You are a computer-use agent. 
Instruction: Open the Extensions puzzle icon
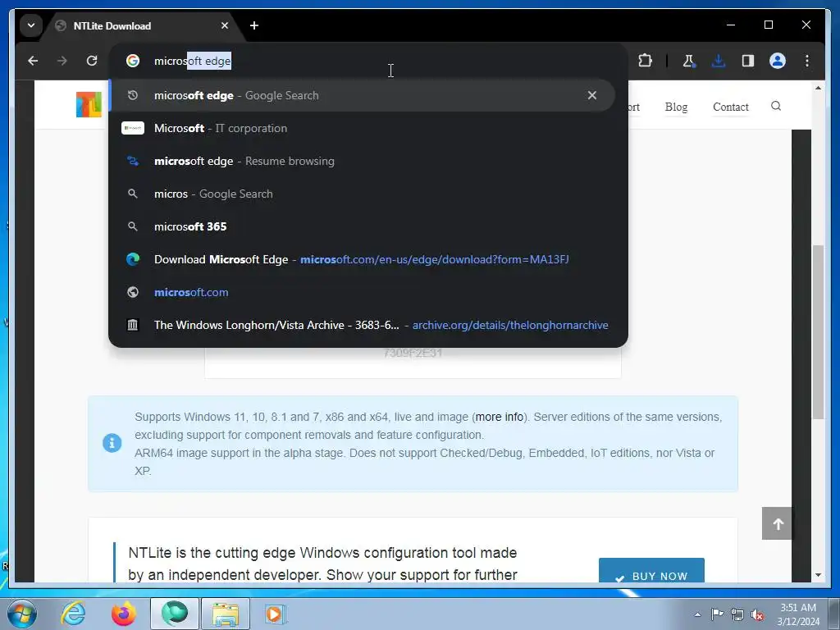pyautogui.click(x=645, y=61)
